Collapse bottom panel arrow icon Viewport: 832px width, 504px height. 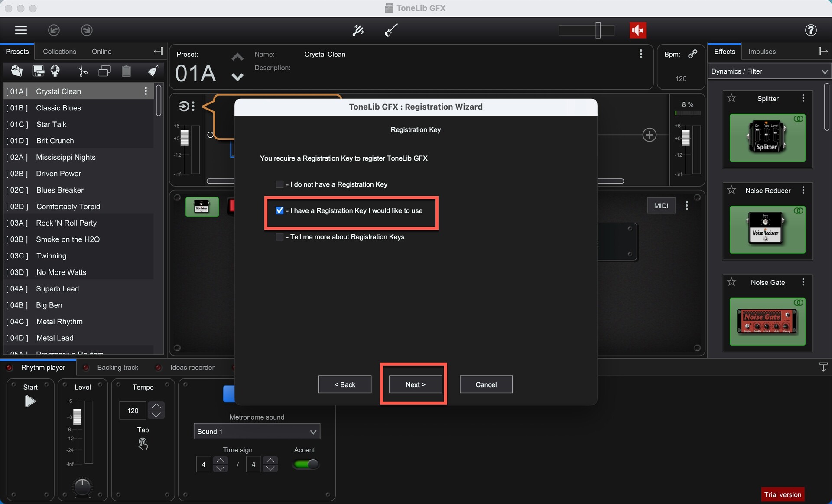[x=823, y=367]
